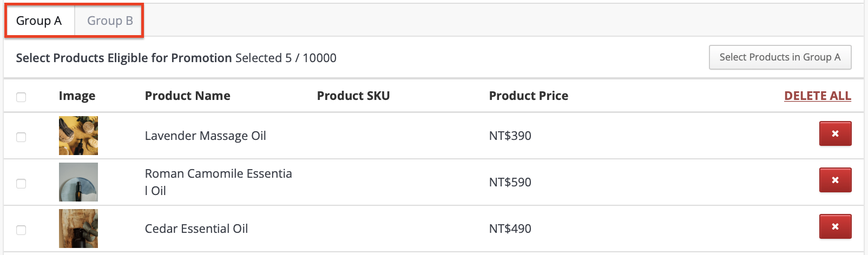Select the Cedar Essential Oil name text
Image resolution: width=868 pixels, height=255 pixels.
(196, 229)
